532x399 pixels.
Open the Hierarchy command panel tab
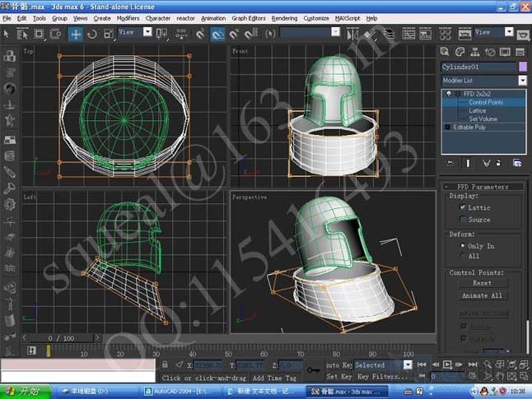click(475, 52)
